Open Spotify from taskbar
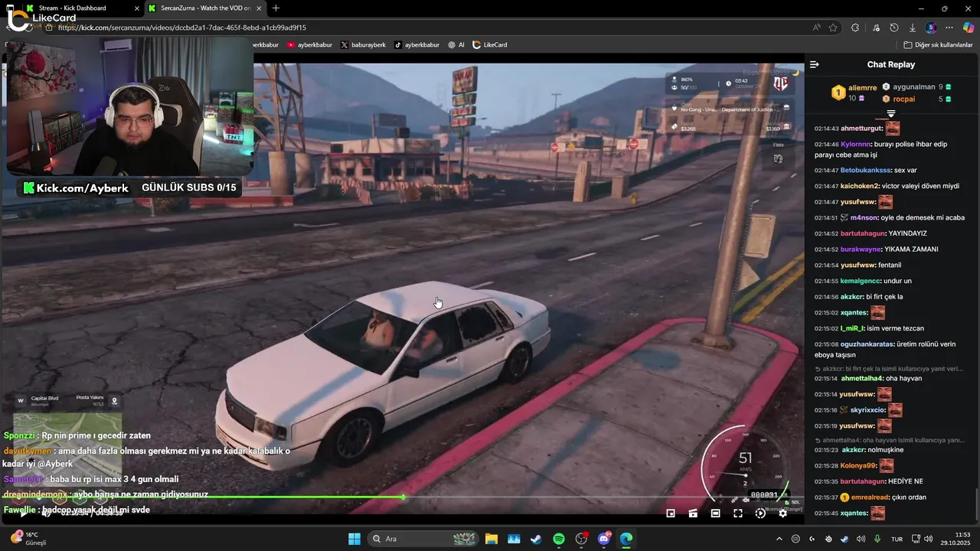Screen dimensions: 980x551 tap(559, 539)
